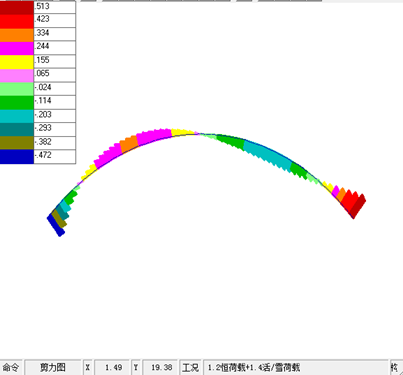Open the 工况 load case selector

coord(190,367)
